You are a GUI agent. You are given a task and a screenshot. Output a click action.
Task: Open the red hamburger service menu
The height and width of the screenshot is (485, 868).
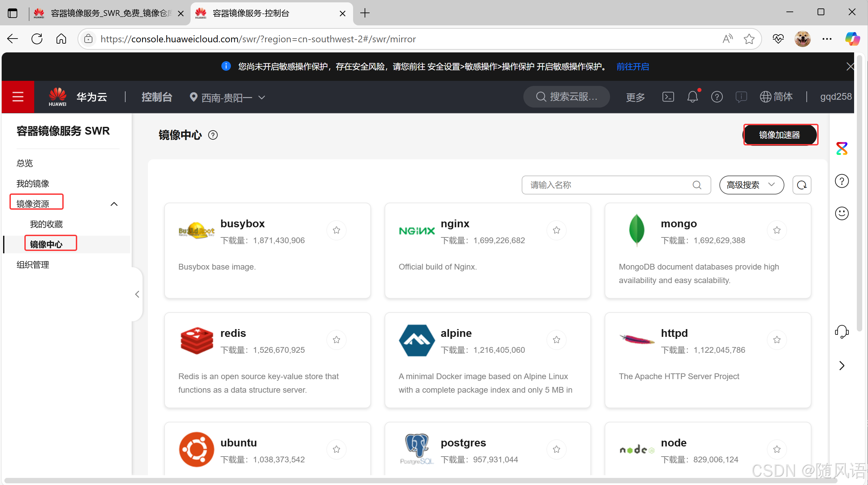tap(18, 97)
